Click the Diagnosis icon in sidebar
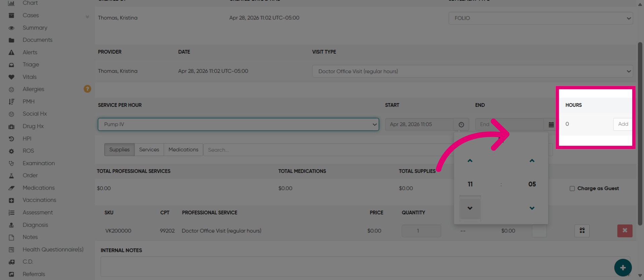The image size is (644, 280). click(11, 225)
